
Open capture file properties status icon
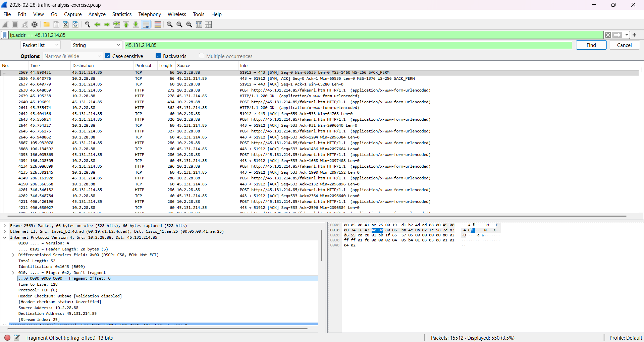pos(17,338)
